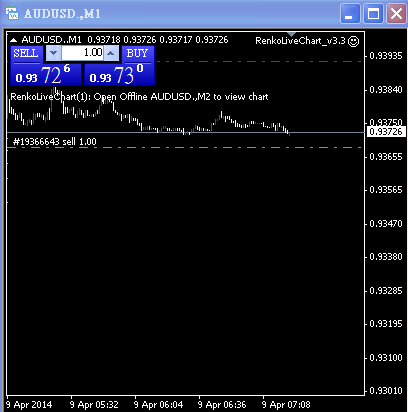Image resolution: width=408 pixels, height=412 pixels.
Task: Decrease lot volume with the down arrow
Action: tap(53, 53)
